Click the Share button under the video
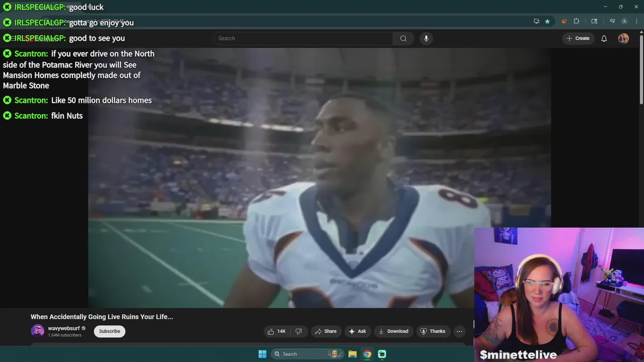The image size is (644, 362). (326, 331)
